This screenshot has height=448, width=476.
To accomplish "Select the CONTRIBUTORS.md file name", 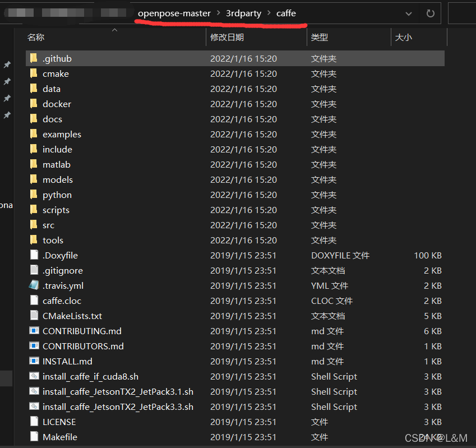I will click(x=83, y=347).
